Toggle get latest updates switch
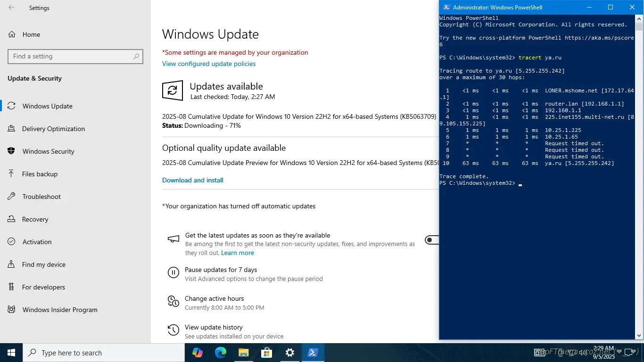644x362 pixels. tap(432, 240)
